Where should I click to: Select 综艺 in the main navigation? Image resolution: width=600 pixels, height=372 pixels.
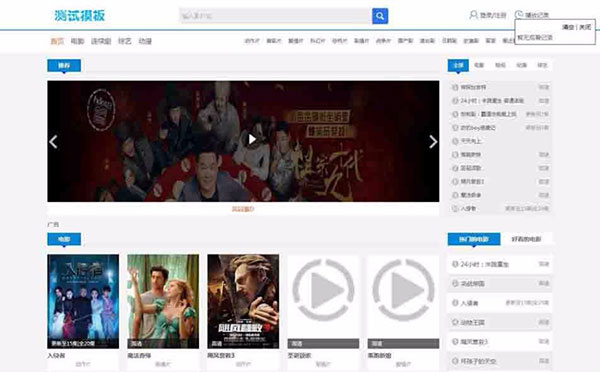pos(124,41)
